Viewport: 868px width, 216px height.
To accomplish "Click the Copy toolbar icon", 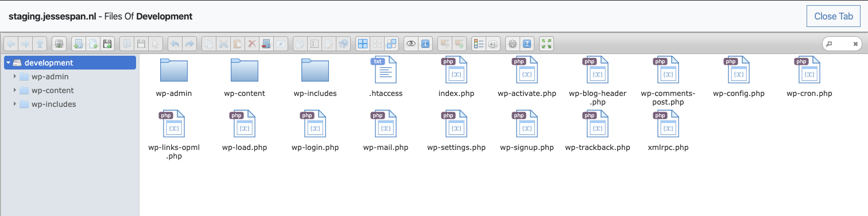I will click(x=209, y=43).
